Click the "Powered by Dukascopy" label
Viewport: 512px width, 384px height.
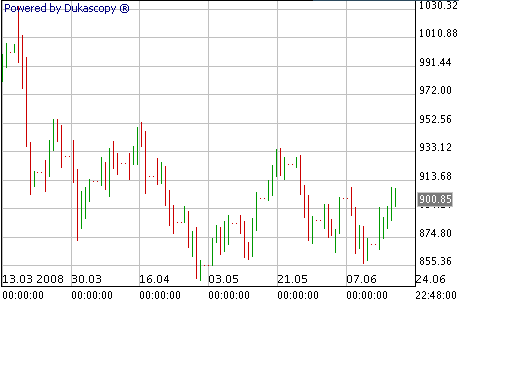(x=67, y=8)
